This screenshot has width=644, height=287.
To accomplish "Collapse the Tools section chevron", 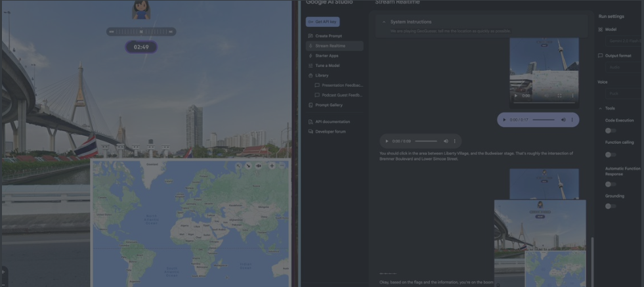I will pyautogui.click(x=600, y=108).
